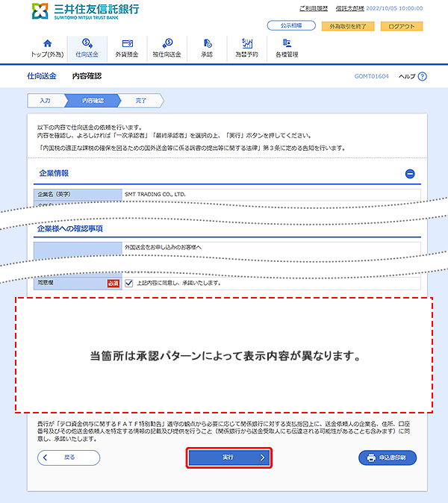This screenshot has height=503, width=448.
Task: Click the help question mark icon
Action: point(423,76)
